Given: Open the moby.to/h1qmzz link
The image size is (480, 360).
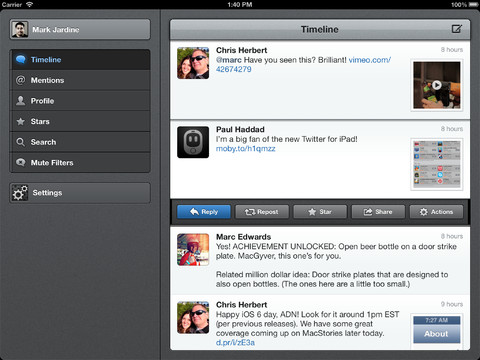Looking at the screenshot, I should pyautogui.click(x=246, y=149).
